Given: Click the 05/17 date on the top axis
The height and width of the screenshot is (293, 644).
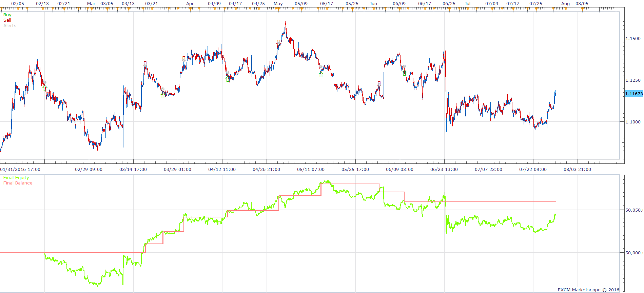Looking at the screenshot, I should tap(327, 3).
